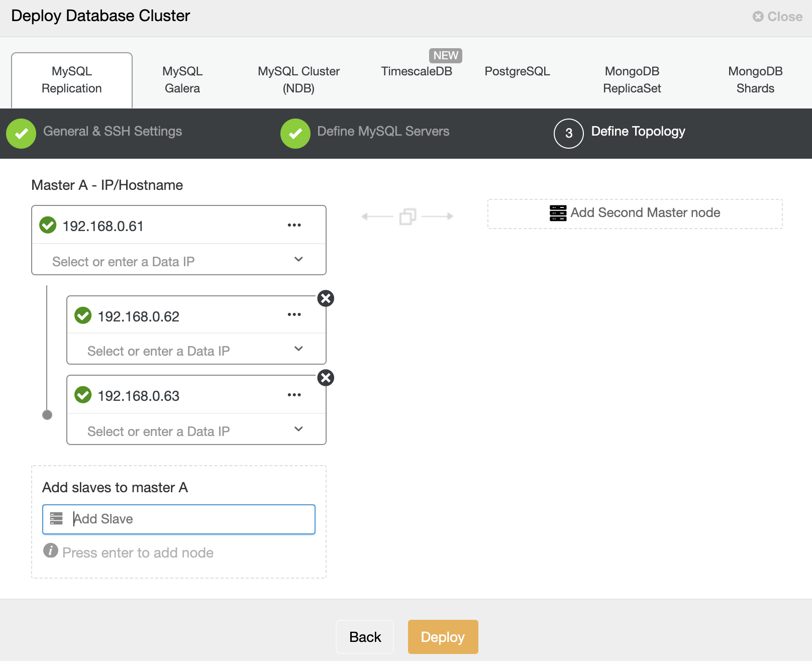Click the step 3 circle icon
Image resolution: width=812 pixels, height=661 pixels.
click(569, 134)
